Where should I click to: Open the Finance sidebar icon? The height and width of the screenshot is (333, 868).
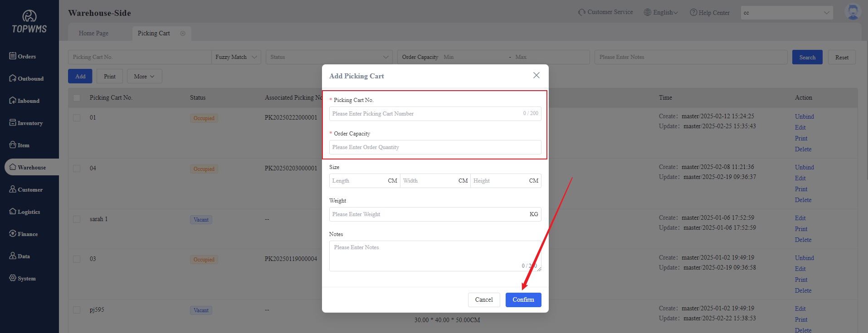(x=13, y=234)
